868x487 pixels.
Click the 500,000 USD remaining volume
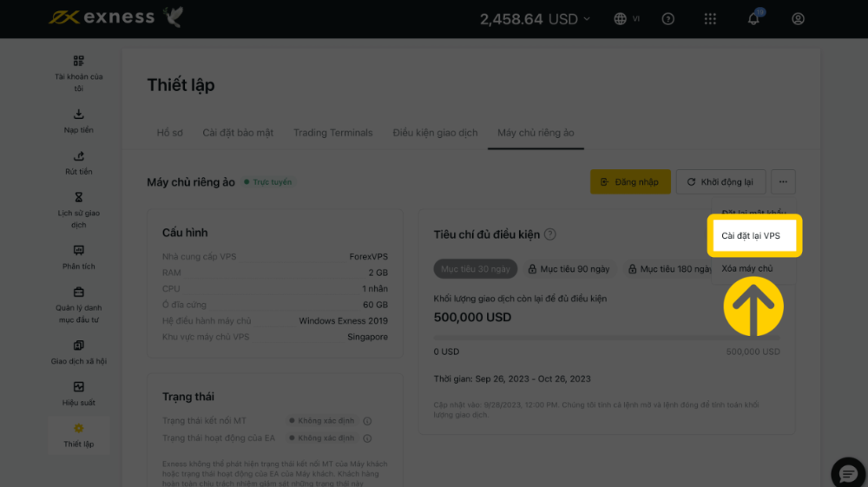472,317
